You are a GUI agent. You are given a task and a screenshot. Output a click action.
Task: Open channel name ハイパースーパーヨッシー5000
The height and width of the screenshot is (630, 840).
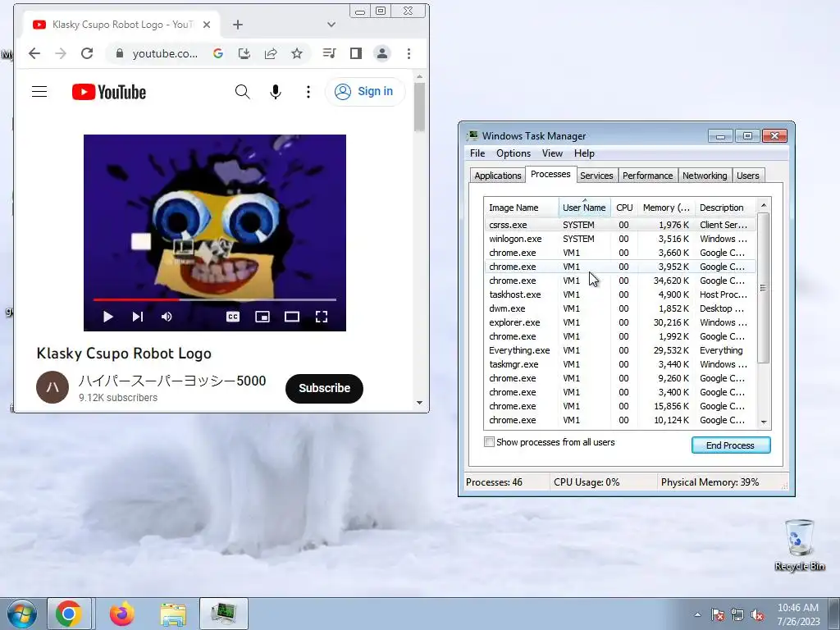[x=172, y=381]
